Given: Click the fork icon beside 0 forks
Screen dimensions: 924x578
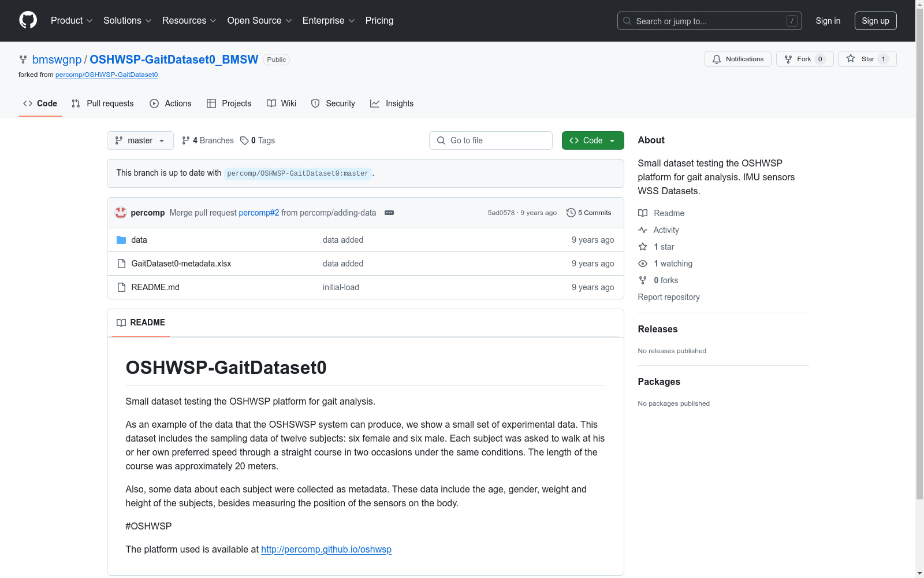Looking at the screenshot, I should point(643,280).
